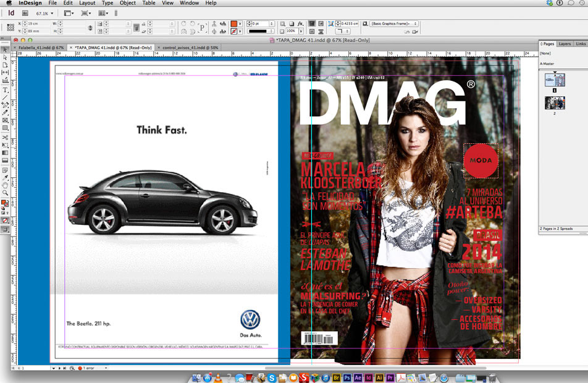Choose the Zoom magnifier tool

(x=6, y=193)
